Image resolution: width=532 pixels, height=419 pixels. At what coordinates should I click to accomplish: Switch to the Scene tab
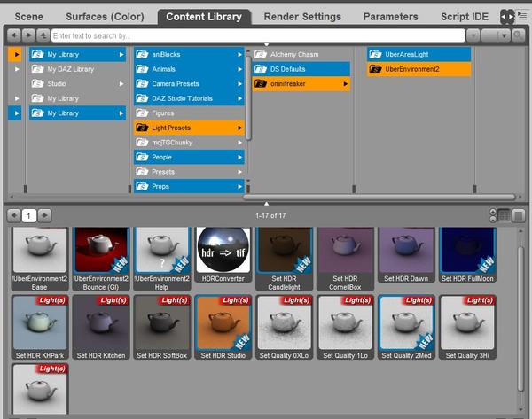click(x=29, y=17)
